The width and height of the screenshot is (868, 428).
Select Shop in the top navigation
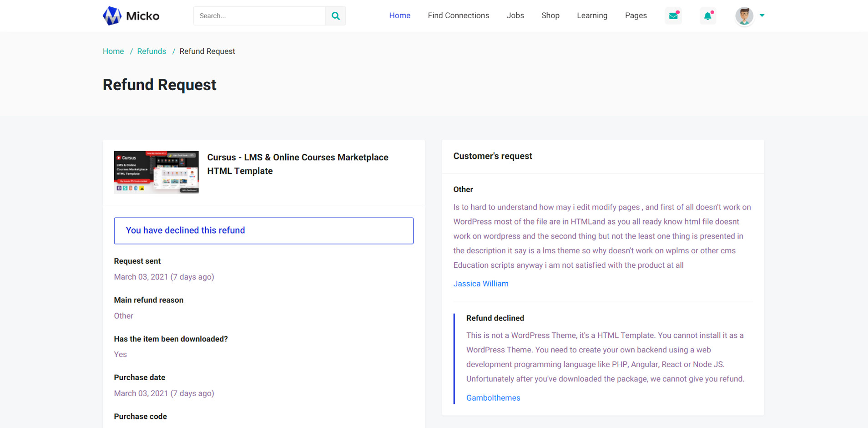550,15
